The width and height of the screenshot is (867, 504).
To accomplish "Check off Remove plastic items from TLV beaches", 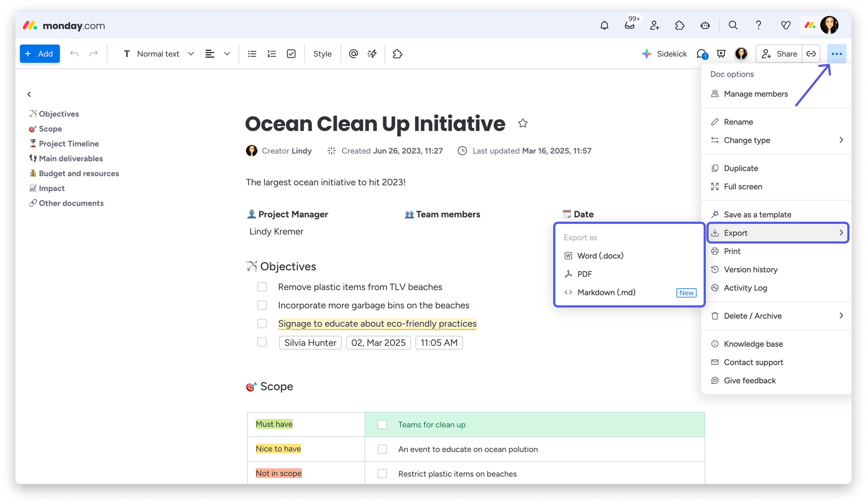I will tap(262, 287).
